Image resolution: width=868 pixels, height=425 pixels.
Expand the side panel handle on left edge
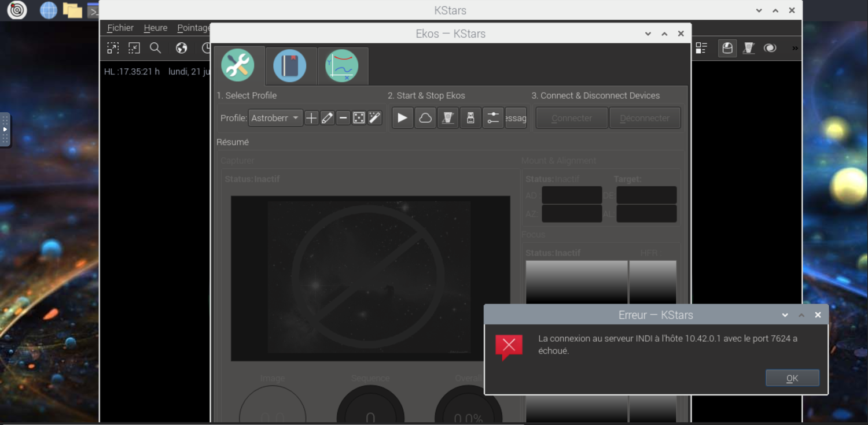[x=5, y=130]
